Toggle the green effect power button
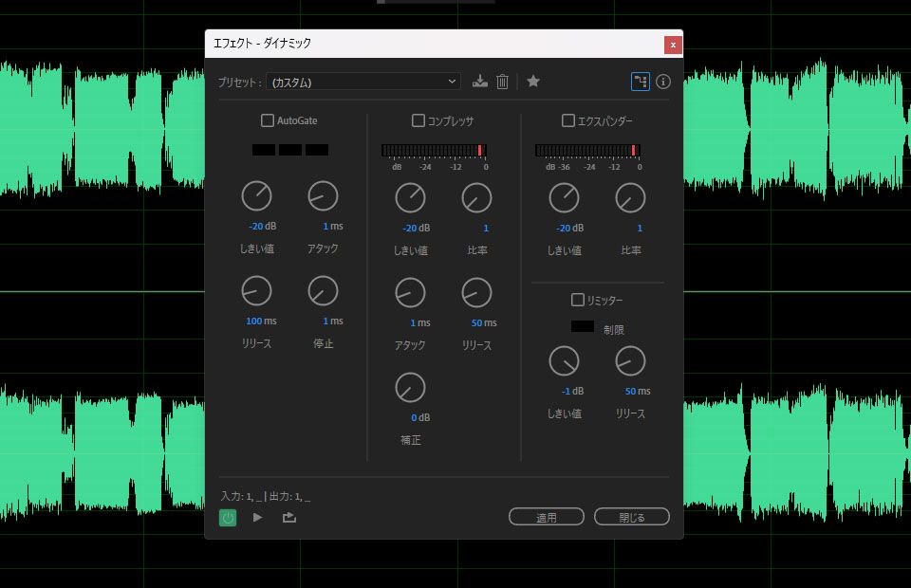The image size is (911, 588). tap(228, 517)
